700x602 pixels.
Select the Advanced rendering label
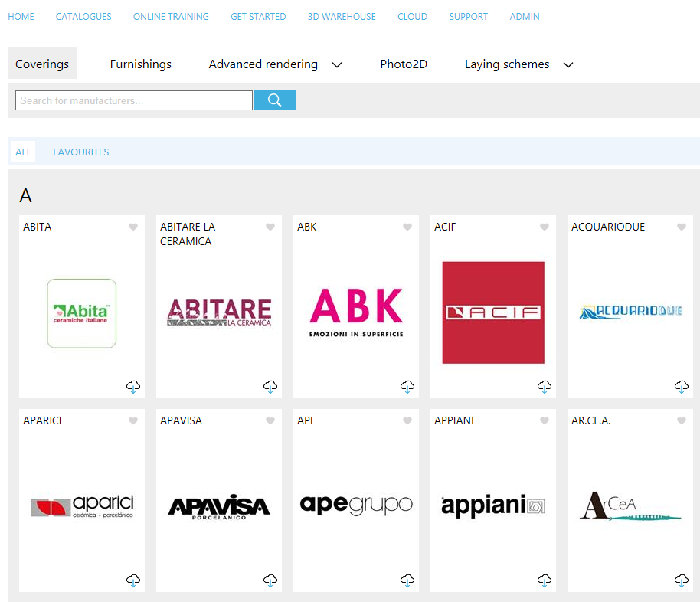pyautogui.click(x=263, y=64)
